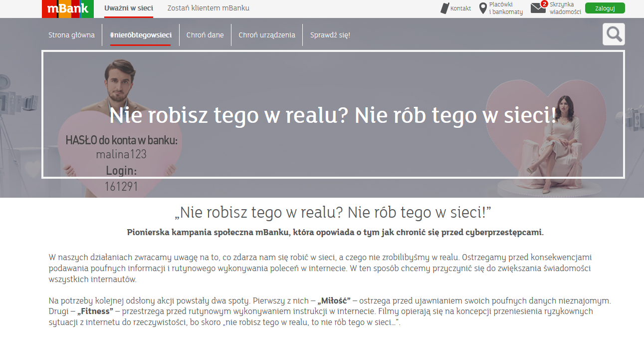Click the bold „Fitness” text
The width and height of the screenshot is (644, 338).
[96, 311]
